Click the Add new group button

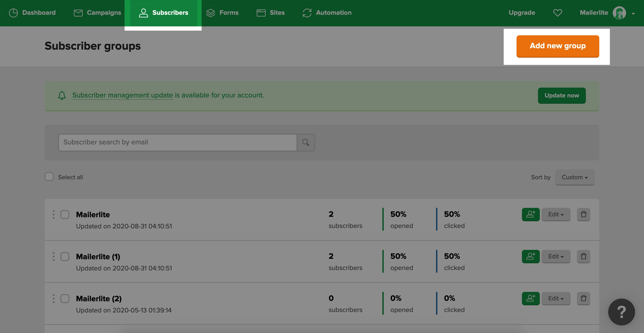pos(557,46)
